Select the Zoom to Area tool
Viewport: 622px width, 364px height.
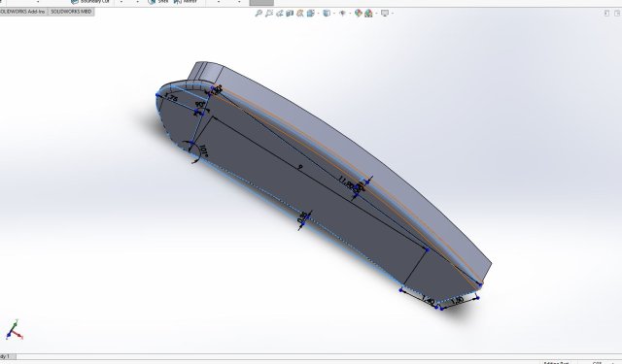[269, 13]
